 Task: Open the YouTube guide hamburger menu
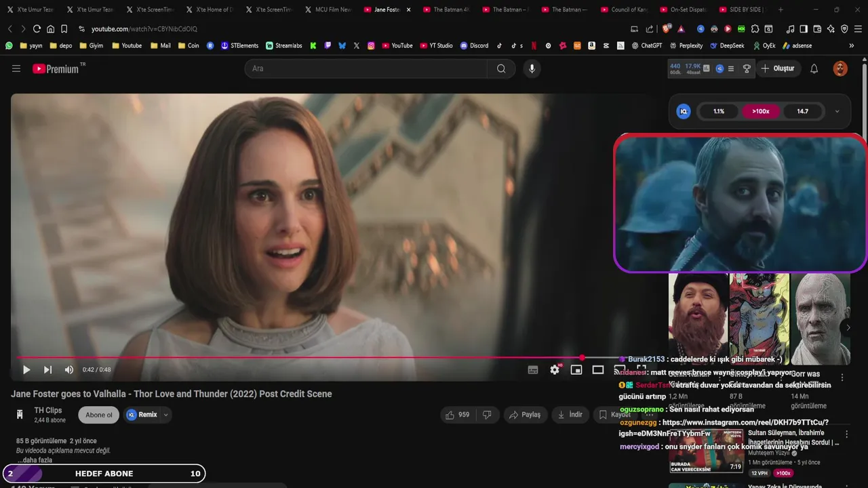click(x=16, y=68)
